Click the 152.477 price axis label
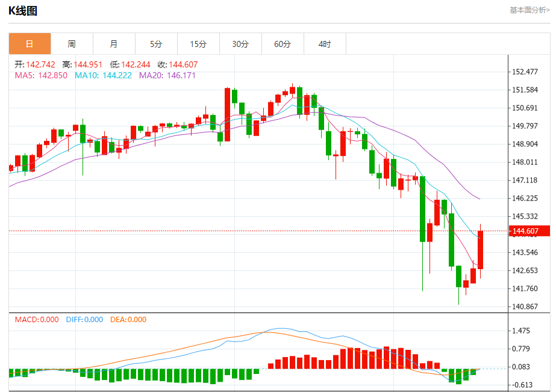Screen dimensions: 556x392 [x=525, y=72]
